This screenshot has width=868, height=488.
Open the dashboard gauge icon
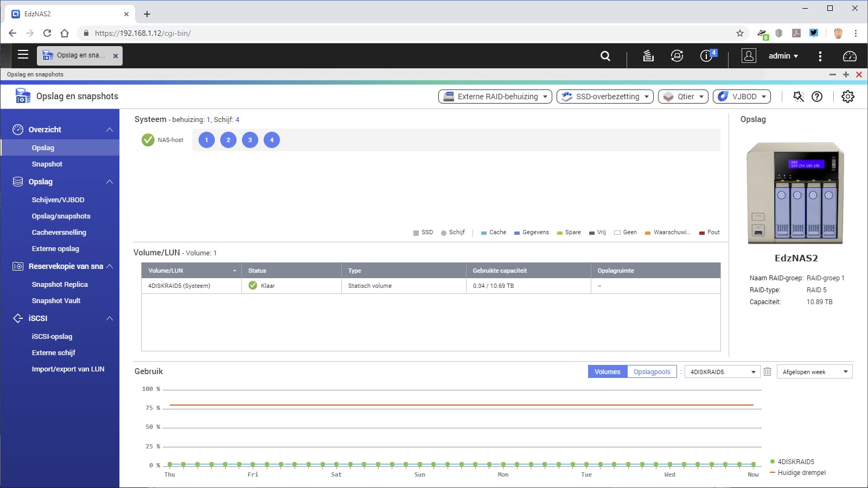[x=850, y=56]
